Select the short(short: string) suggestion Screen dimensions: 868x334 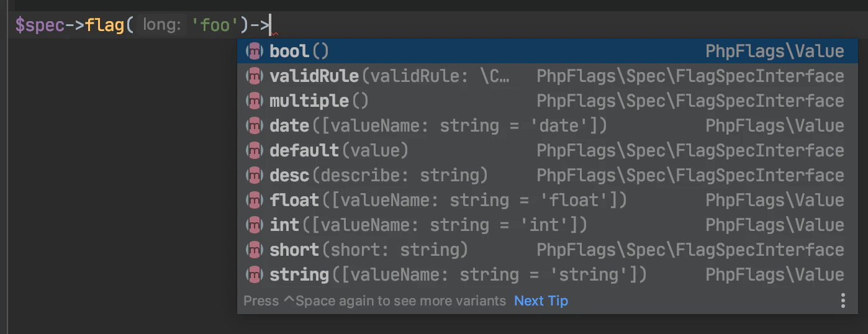[x=369, y=250]
